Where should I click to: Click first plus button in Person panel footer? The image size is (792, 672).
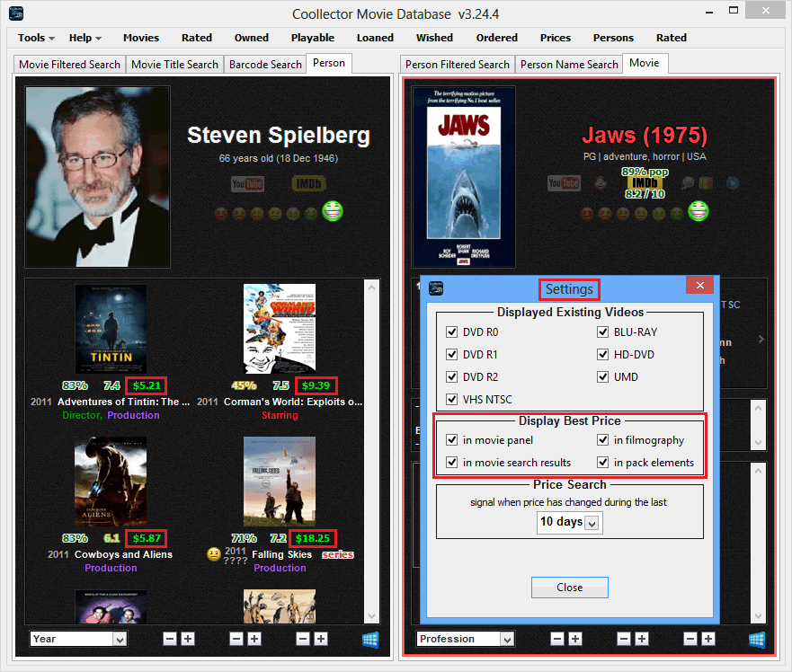click(188, 639)
